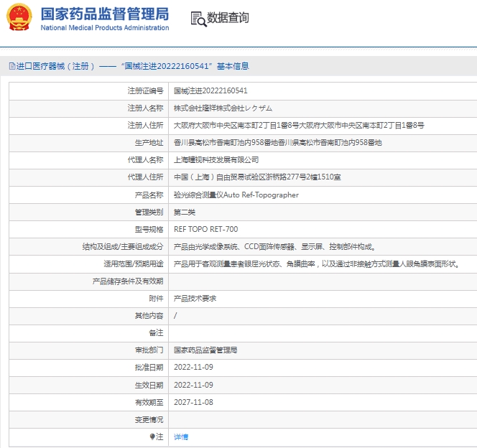The width and height of the screenshot is (477, 448).
Task: Click the slash value in 其他内容 row
Action: coord(175,315)
